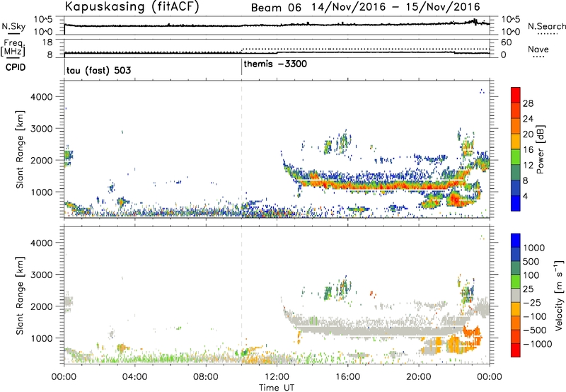The width and height of the screenshot is (566, 392).
Task: Click the 'Power [dB]' color bar label
Action: (540, 149)
